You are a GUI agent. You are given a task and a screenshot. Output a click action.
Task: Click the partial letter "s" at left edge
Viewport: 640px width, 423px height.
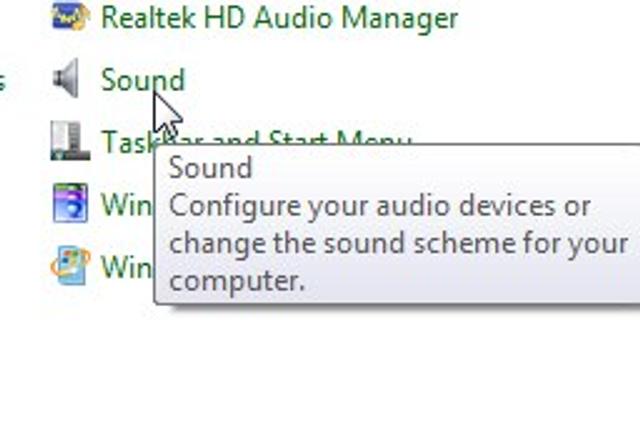3,80
